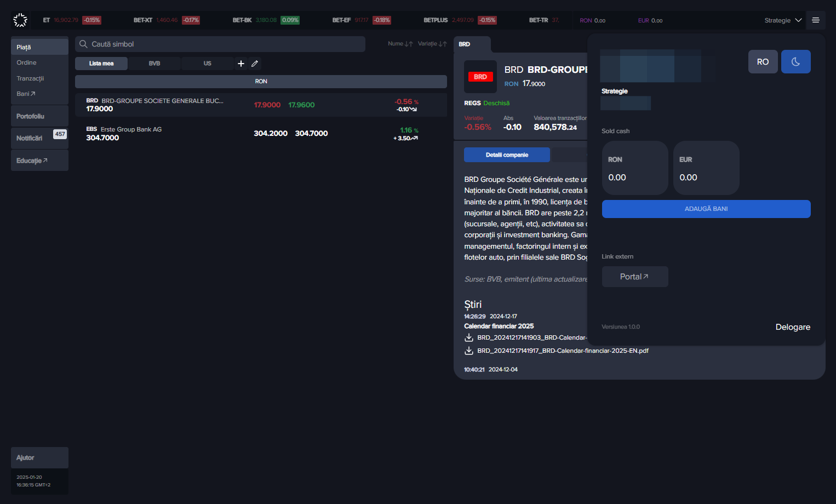
Task: Click the RON column header bar
Action: click(x=261, y=82)
